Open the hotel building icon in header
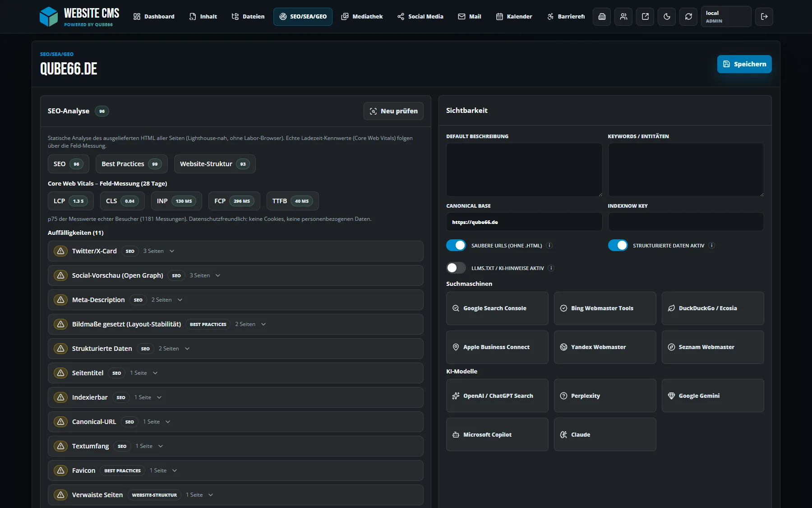This screenshot has width=812, height=508. click(x=602, y=17)
